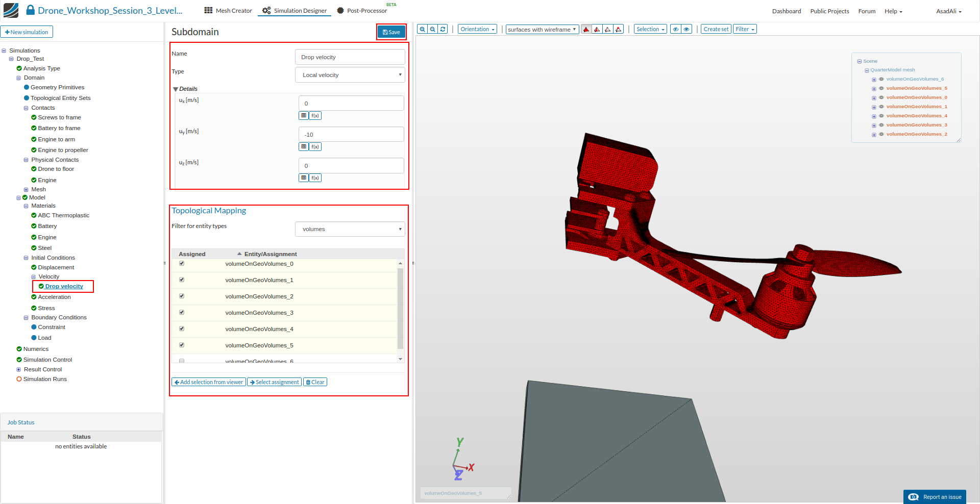Viewport: 980px width, 504px height.
Task: Open table input for uz velocity
Action: pos(304,178)
